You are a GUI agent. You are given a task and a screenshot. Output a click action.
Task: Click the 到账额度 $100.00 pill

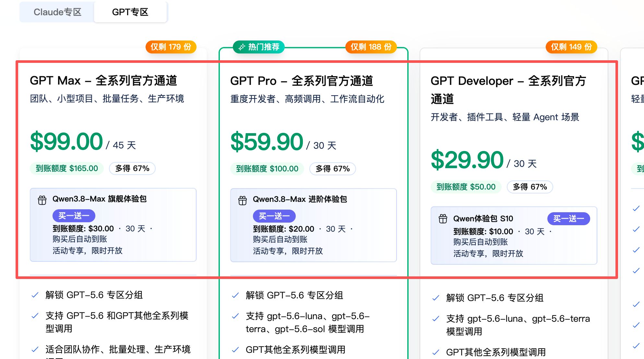pos(267,169)
